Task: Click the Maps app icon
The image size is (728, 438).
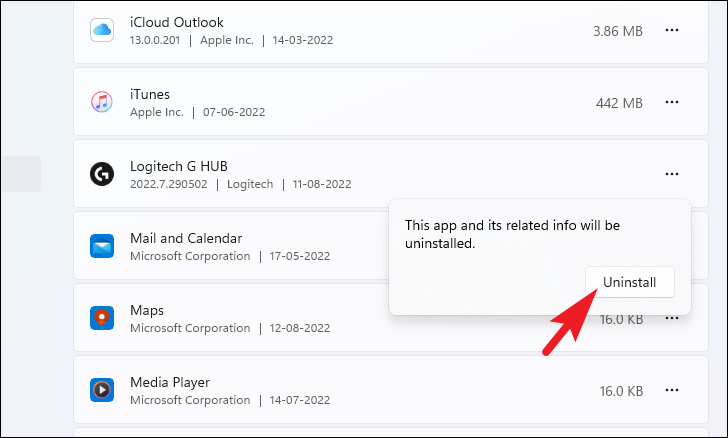Action: click(x=102, y=318)
